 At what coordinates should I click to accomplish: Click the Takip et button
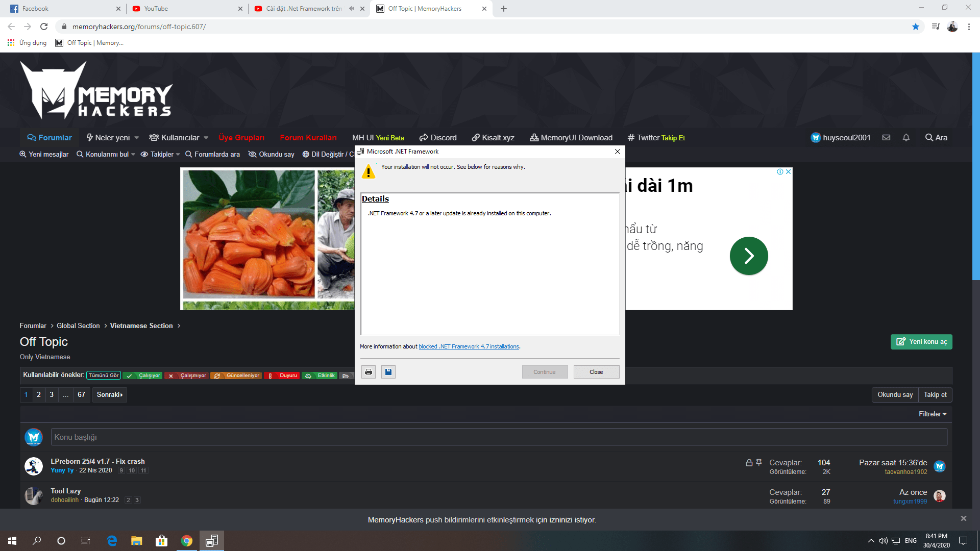pos(935,395)
